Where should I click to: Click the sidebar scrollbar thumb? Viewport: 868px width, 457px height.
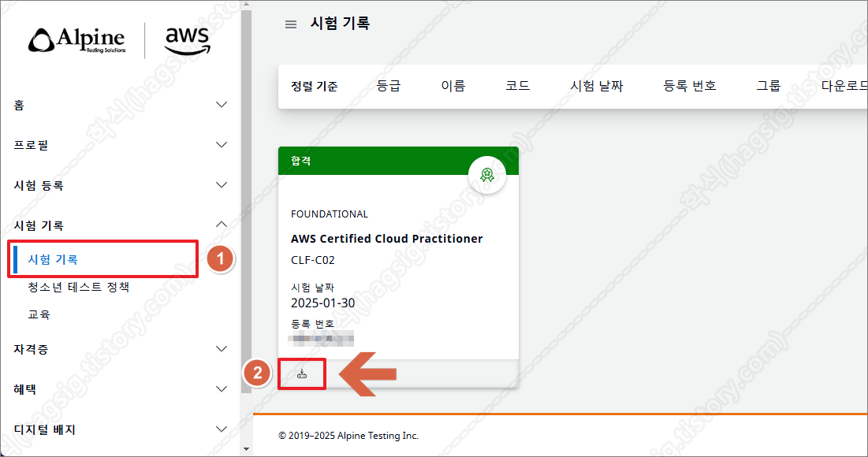point(246,202)
